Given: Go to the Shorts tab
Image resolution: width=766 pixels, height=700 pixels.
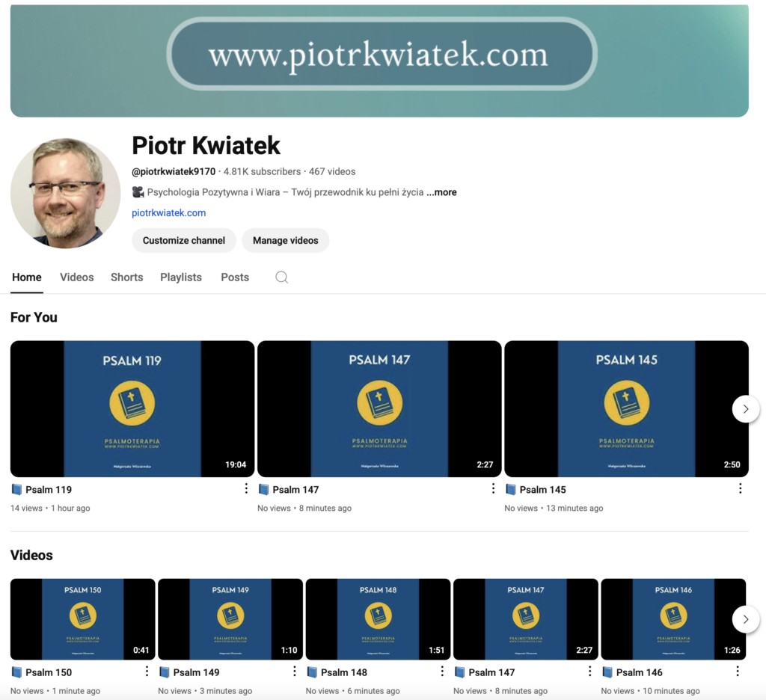Looking at the screenshot, I should coord(127,277).
